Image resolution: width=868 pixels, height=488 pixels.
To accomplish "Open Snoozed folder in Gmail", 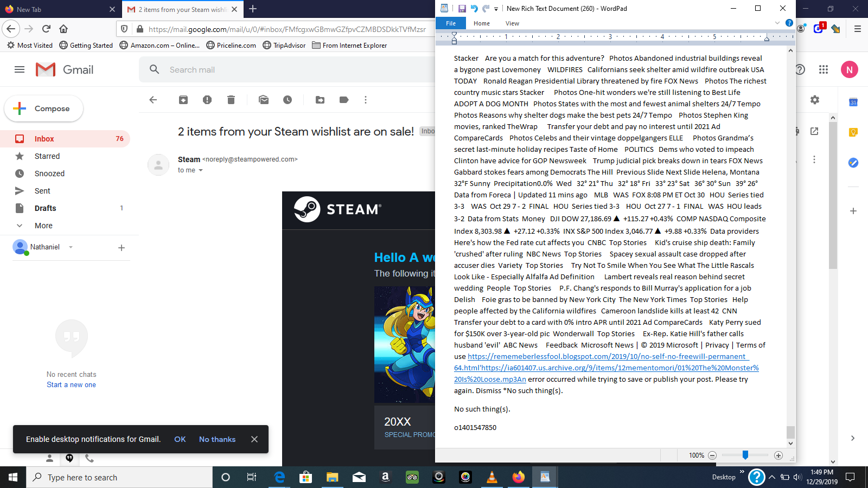I will tap(65, 174).
